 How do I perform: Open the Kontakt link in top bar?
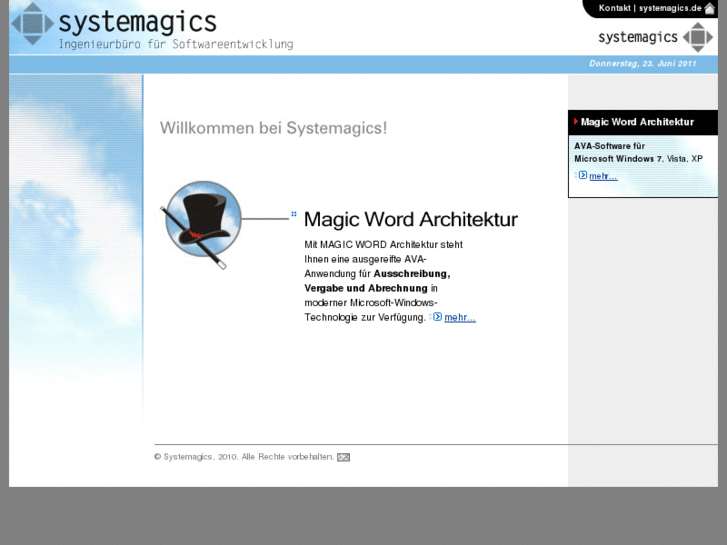[614, 8]
